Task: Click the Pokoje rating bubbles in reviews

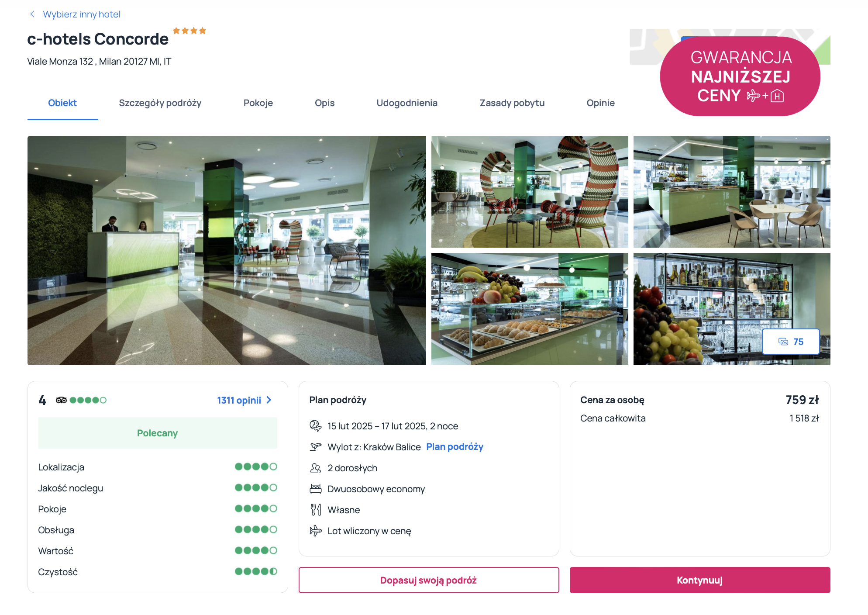Action: (256, 508)
